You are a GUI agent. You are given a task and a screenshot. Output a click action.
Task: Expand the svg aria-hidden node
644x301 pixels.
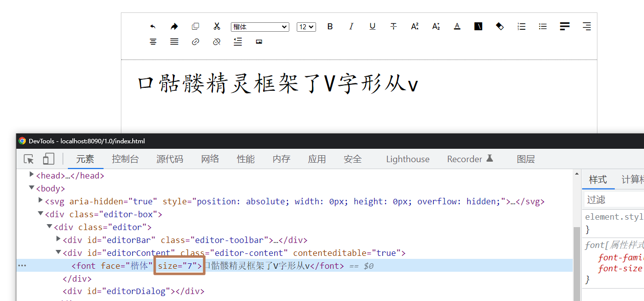click(x=41, y=200)
